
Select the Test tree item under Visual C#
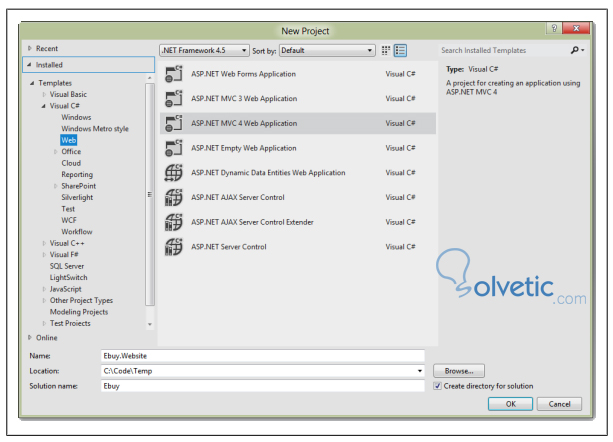pyautogui.click(x=68, y=209)
